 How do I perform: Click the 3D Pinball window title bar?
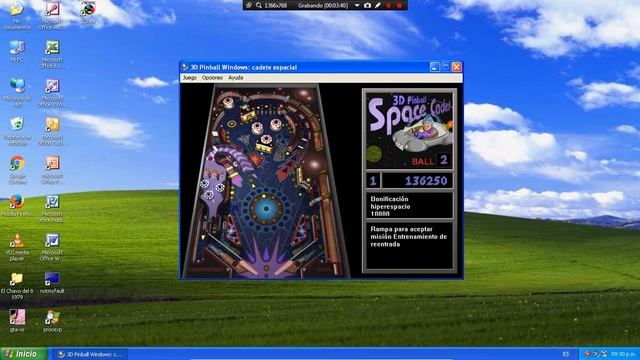click(x=321, y=67)
